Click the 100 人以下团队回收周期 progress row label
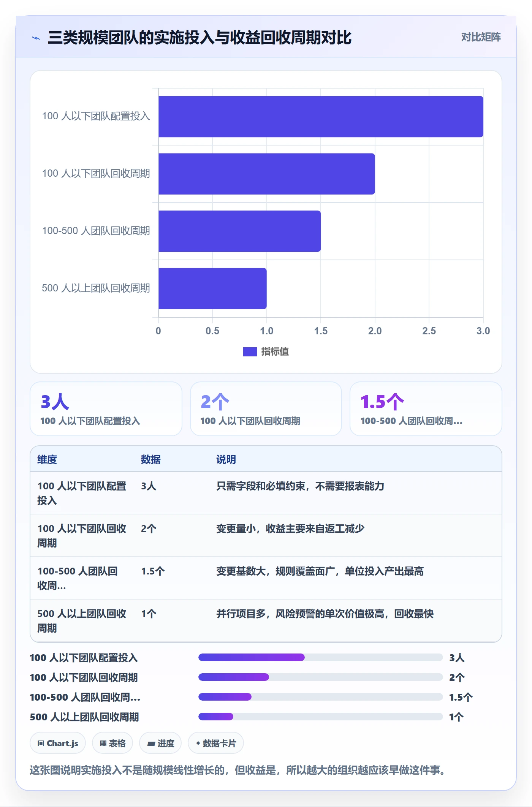This screenshot has height=807, width=532. (84, 677)
